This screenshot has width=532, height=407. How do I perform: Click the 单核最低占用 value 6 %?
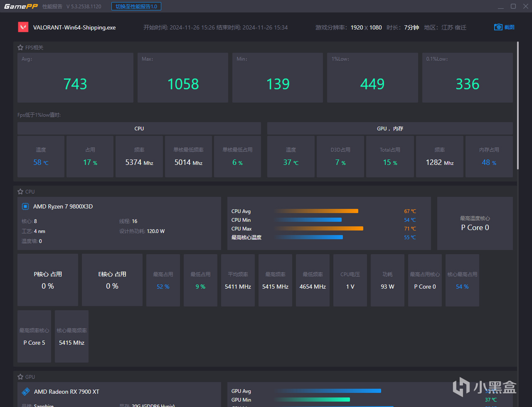click(x=237, y=162)
